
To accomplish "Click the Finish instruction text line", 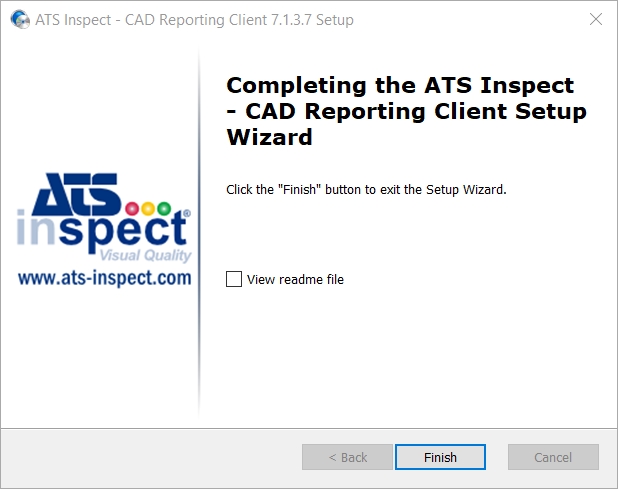I will click(x=366, y=190).
